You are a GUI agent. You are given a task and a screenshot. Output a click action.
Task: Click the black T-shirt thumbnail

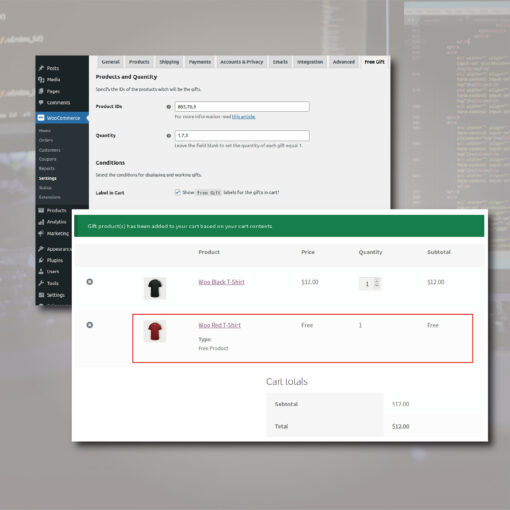pyautogui.click(x=155, y=288)
